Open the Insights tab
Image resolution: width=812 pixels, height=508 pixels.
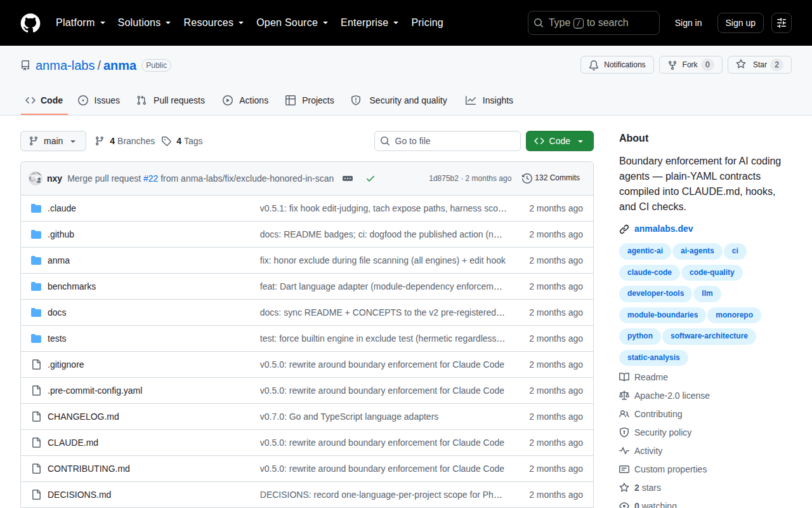point(489,100)
